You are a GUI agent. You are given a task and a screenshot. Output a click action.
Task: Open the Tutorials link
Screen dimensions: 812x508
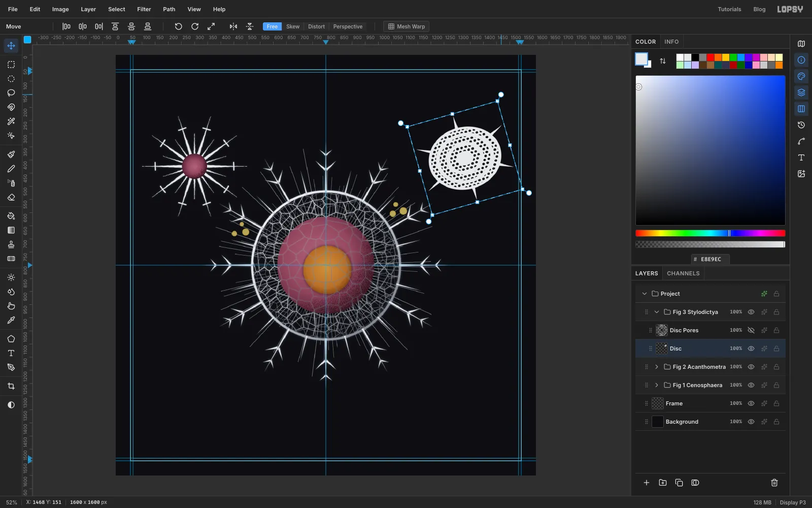(729, 9)
